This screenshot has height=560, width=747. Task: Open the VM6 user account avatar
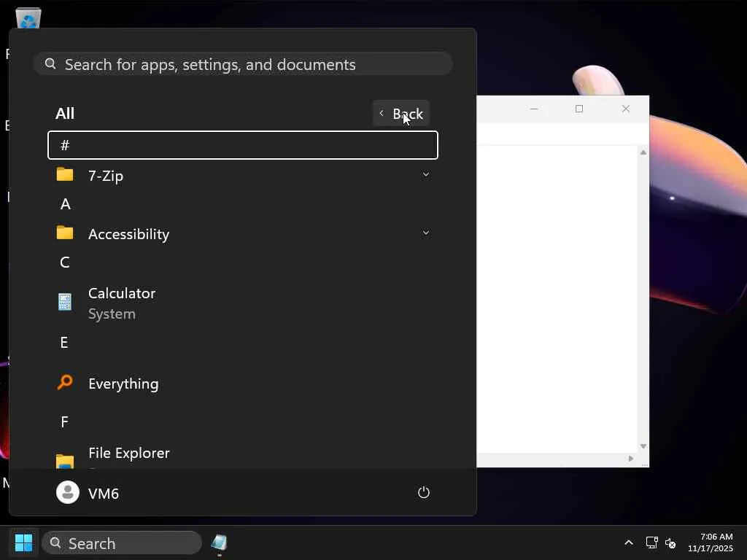[x=68, y=492]
